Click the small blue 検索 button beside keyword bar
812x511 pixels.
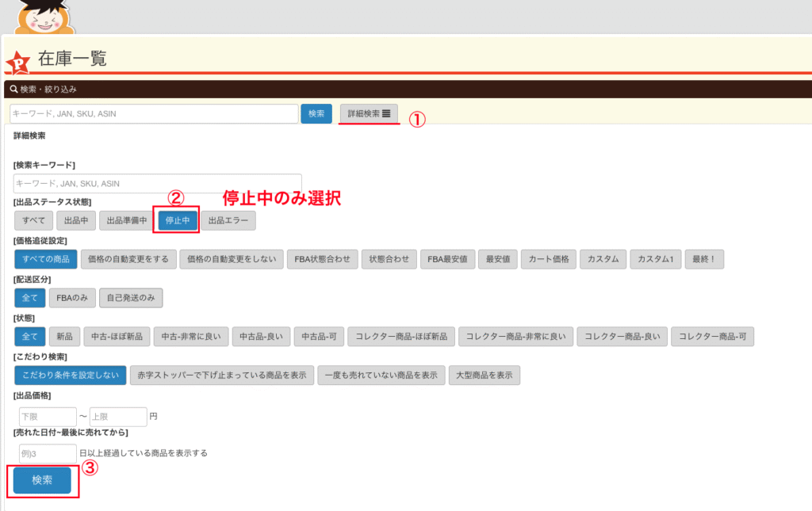coord(316,114)
